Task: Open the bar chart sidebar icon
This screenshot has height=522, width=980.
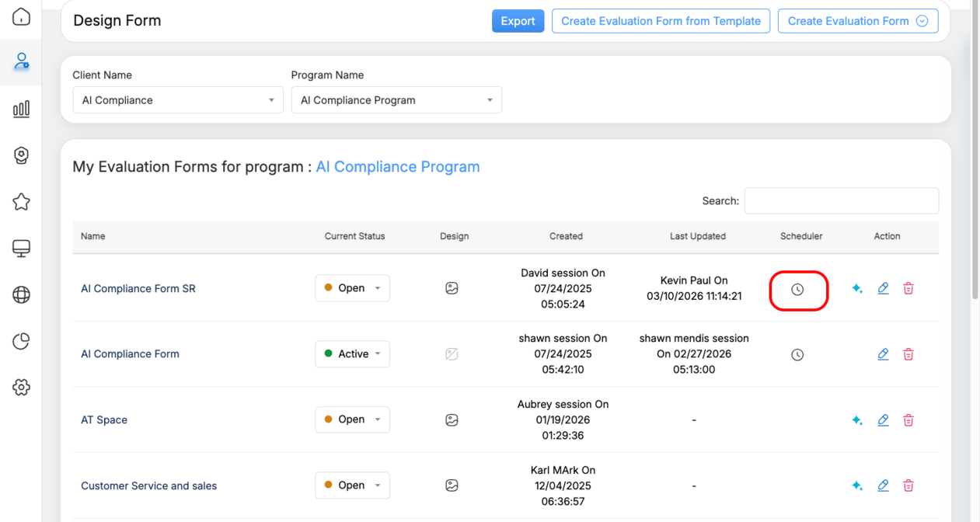Action: click(21, 109)
